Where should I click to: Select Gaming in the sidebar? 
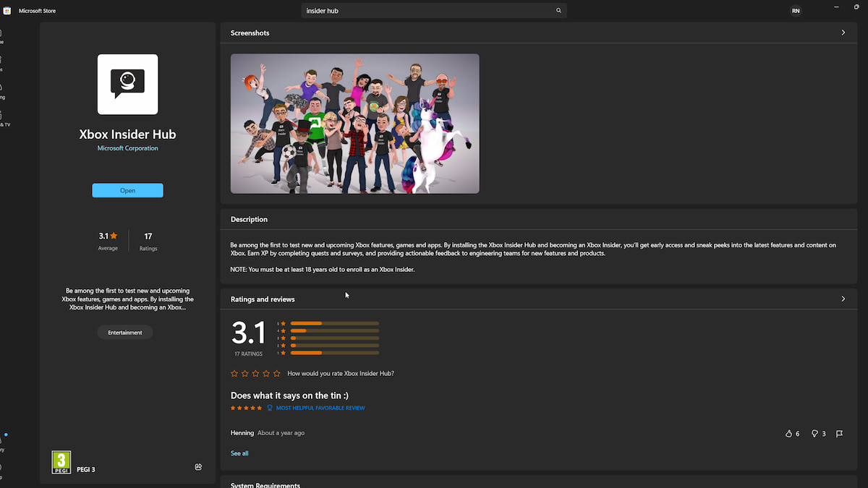pos(3,88)
